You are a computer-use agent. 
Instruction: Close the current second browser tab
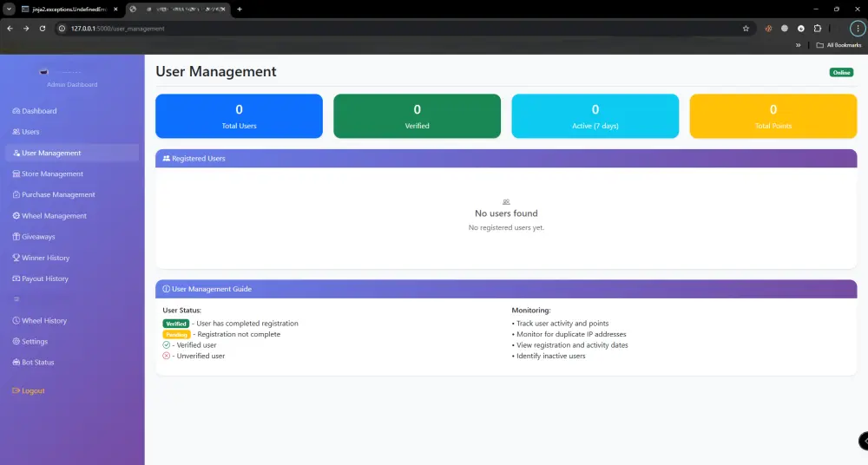[222, 10]
